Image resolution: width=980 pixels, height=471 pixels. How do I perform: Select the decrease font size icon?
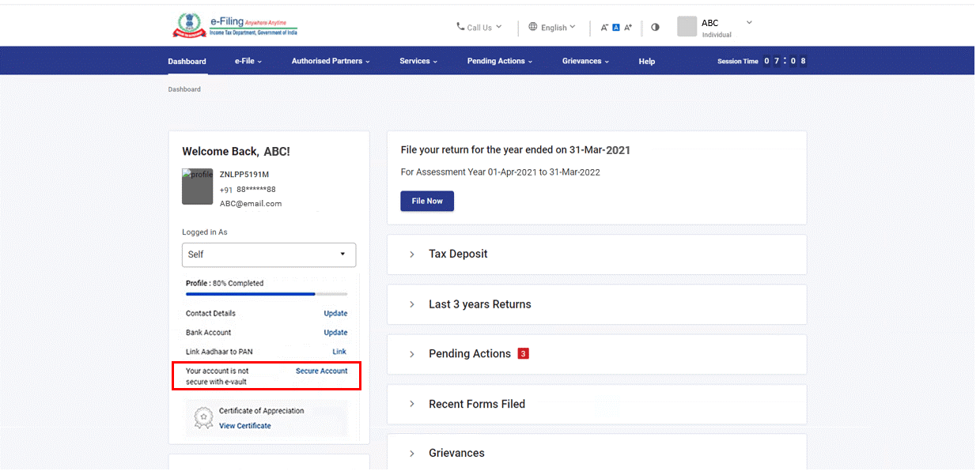pyautogui.click(x=603, y=27)
